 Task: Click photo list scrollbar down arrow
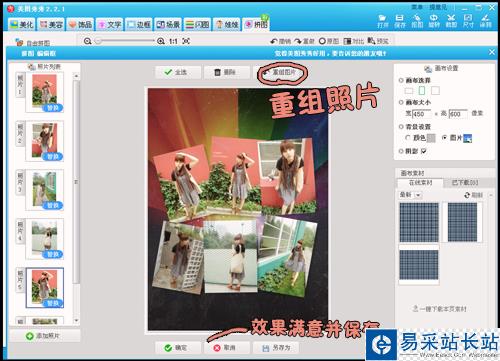76,321
